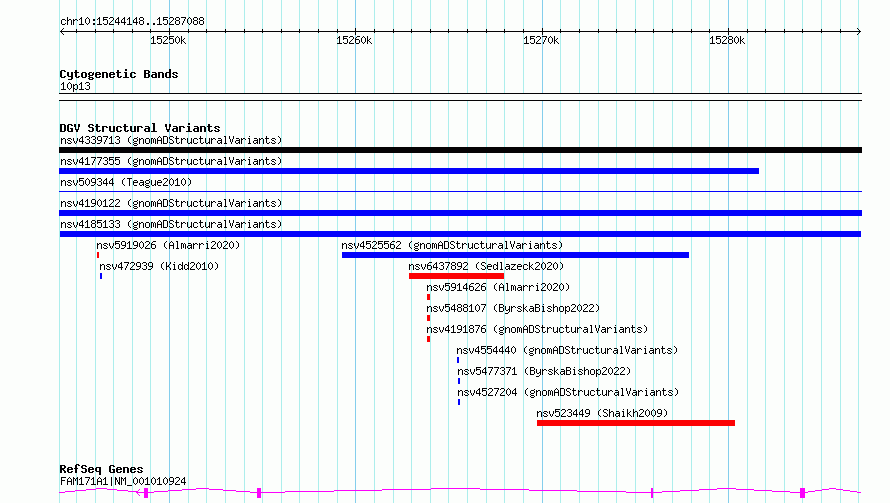This screenshot has width=890, height=503.
Task: Click the Cytogenetic Bands track title
Action: click(x=119, y=74)
